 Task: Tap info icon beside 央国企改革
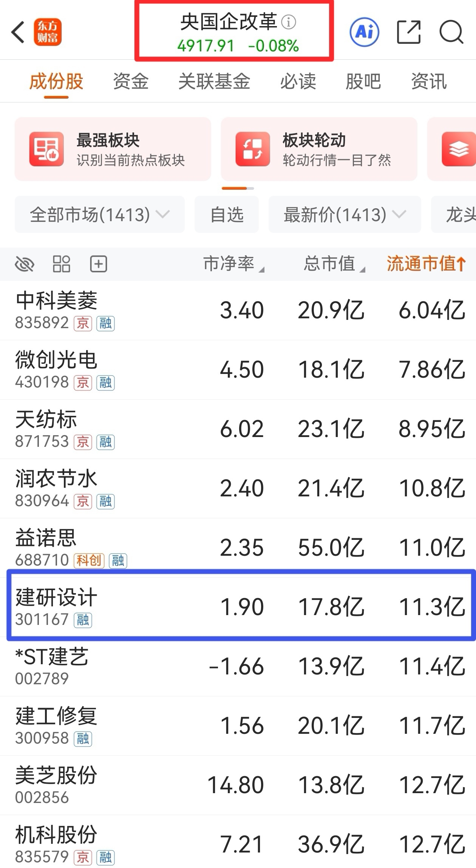point(289,22)
